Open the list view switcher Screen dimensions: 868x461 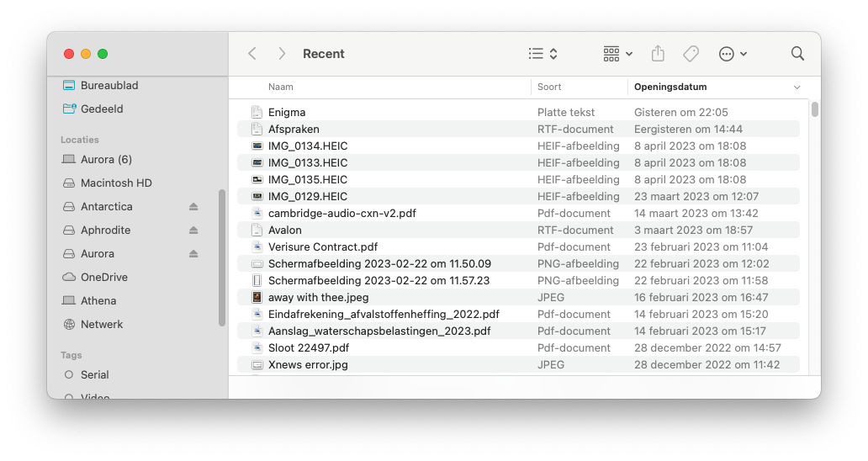[x=542, y=54]
